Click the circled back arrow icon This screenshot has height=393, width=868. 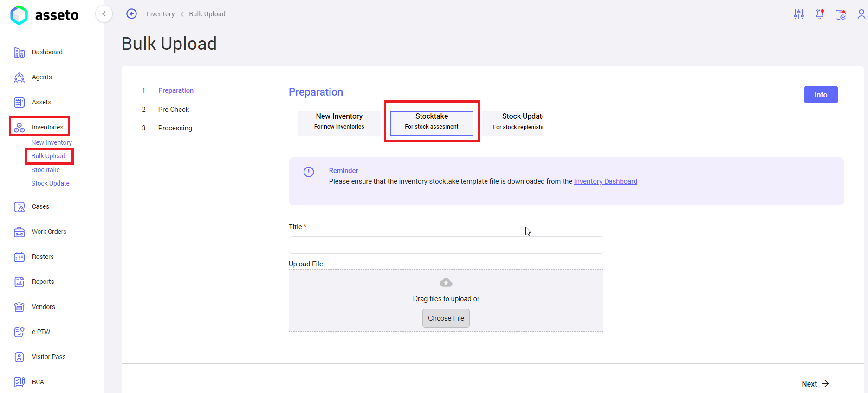tap(132, 14)
